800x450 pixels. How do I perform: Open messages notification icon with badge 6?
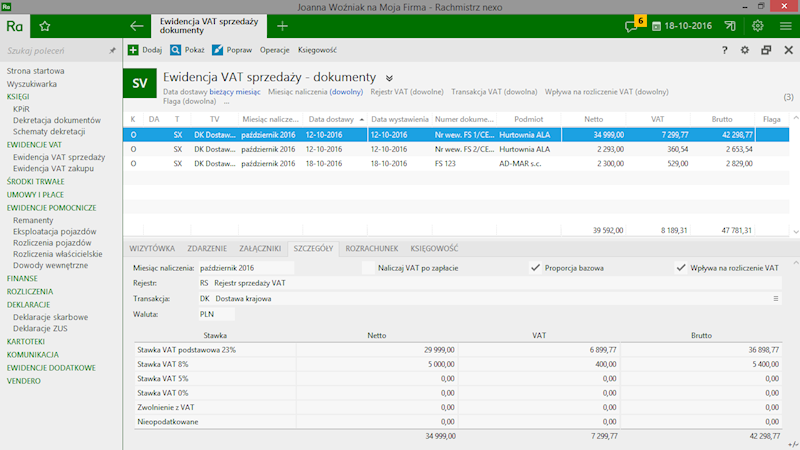click(633, 26)
